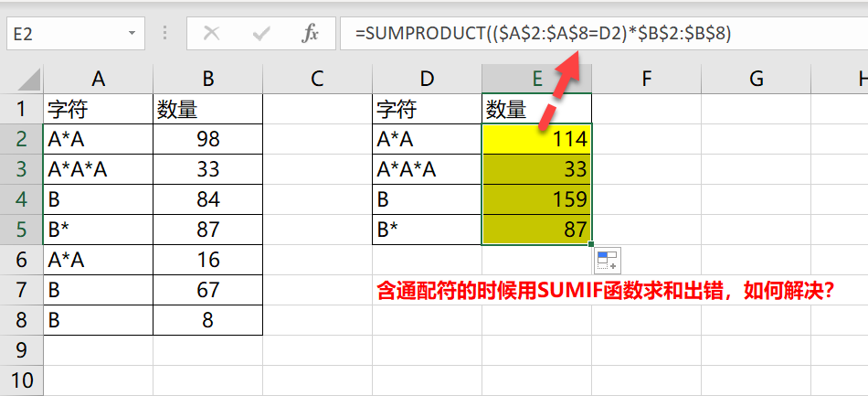Click cell D1 containing 字符
This screenshot has height=396, width=868.
pyautogui.click(x=427, y=109)
